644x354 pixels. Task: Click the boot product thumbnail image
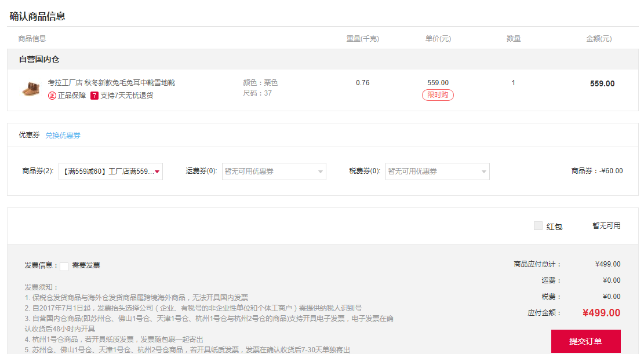coord(31,89)
